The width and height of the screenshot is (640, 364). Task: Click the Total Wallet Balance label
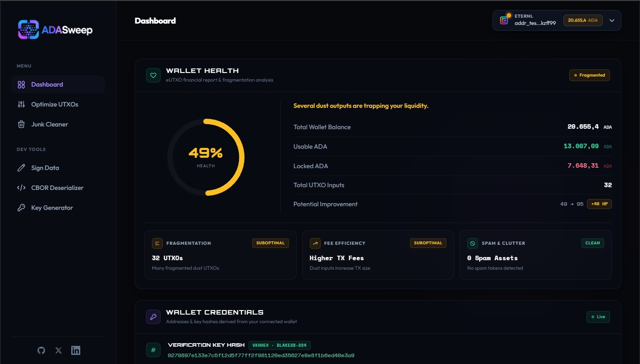322,127
